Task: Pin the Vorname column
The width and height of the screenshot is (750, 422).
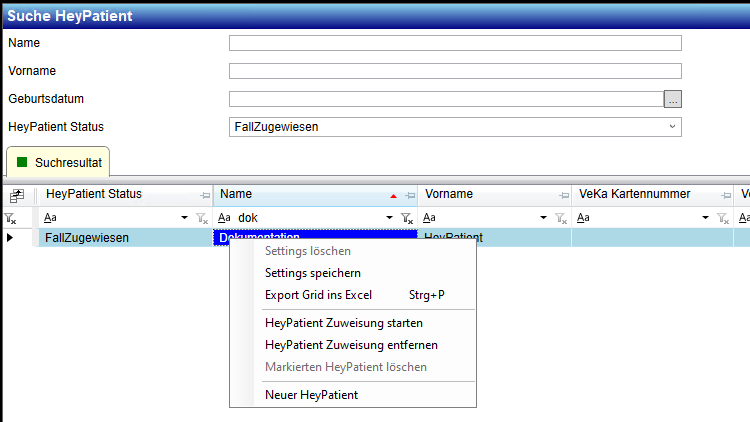Action: [x=564, y=195]
